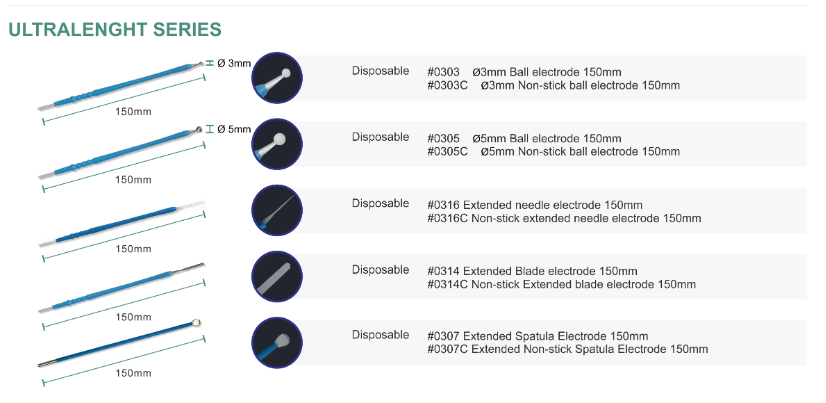Click the extended blade tip close-up circle
The height and width of the screenshot is (403, 826).
[277, 276]
